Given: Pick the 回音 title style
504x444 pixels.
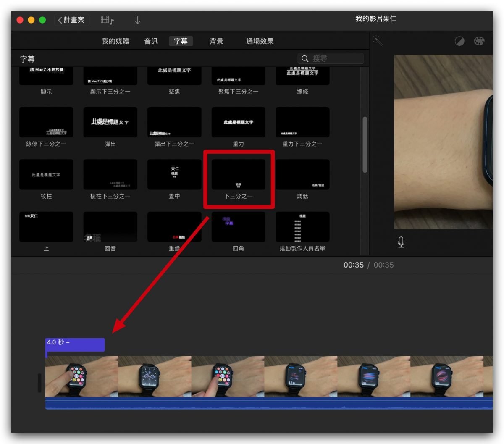Looking at the screenshot, I should (x=110, y=227).
